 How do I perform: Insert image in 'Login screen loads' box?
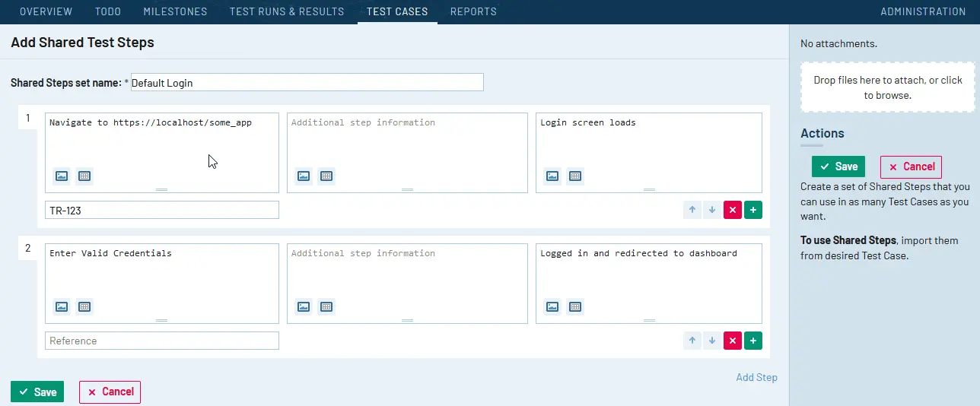pos(552,176)
